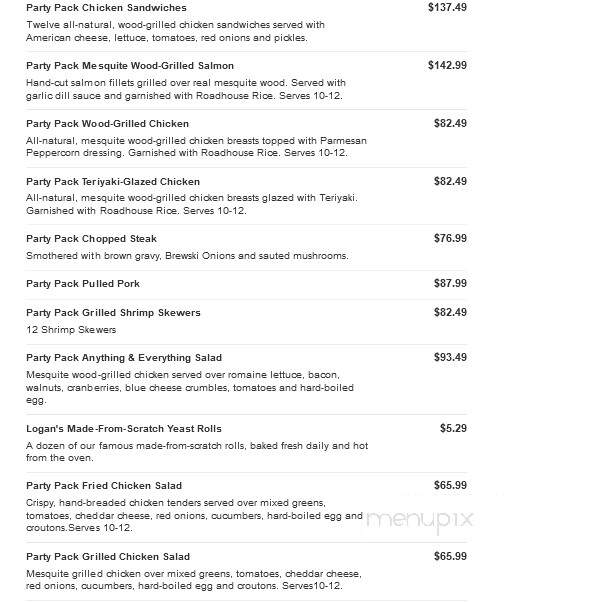Screen dimensions: 599x602
Task: Choose Party Pack Teriyaki-Glazed Chicken item
Action: pos(113,182)
